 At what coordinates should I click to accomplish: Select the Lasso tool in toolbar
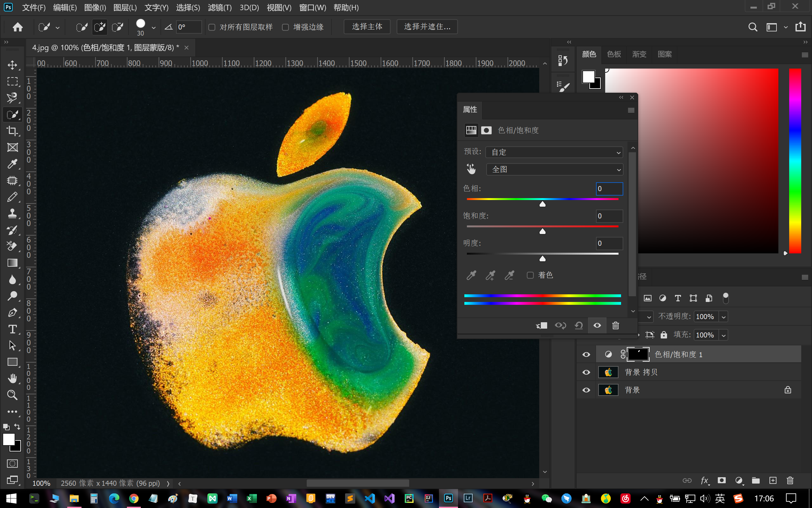pyautogui.click(x=12, y=98)
